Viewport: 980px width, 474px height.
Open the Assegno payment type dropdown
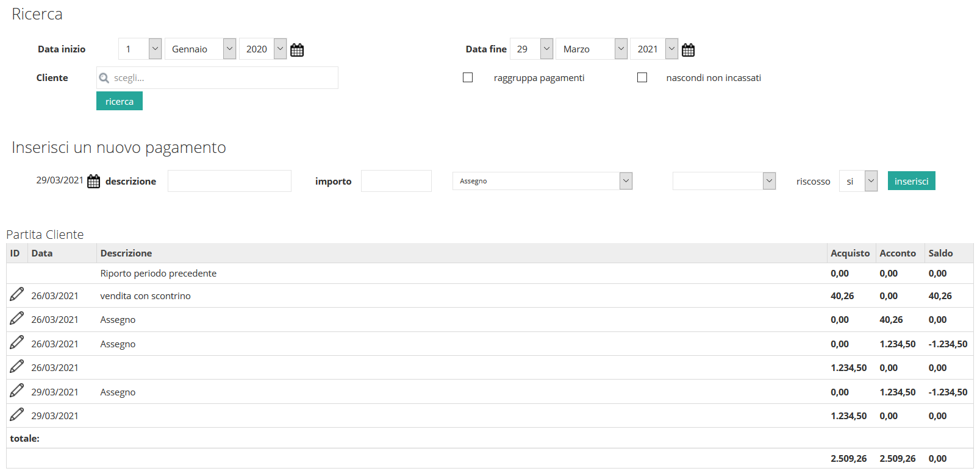click(x=542, y=181)
